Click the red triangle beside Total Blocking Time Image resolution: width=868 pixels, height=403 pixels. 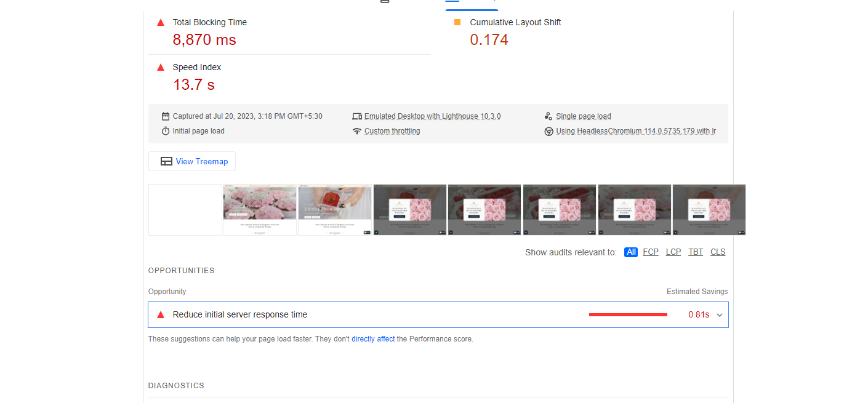(161, 22)
